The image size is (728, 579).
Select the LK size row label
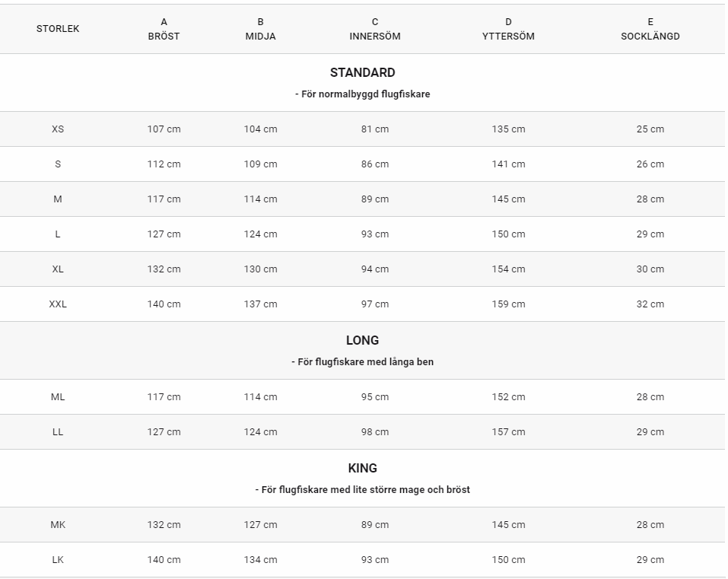58,560
